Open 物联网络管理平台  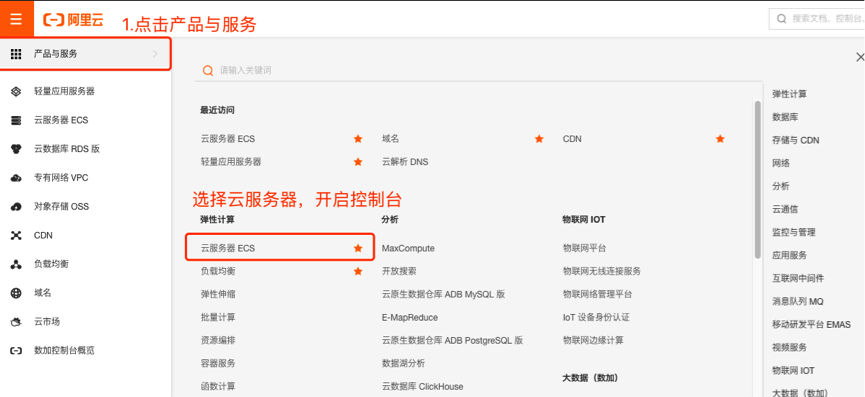pos(597,294)
